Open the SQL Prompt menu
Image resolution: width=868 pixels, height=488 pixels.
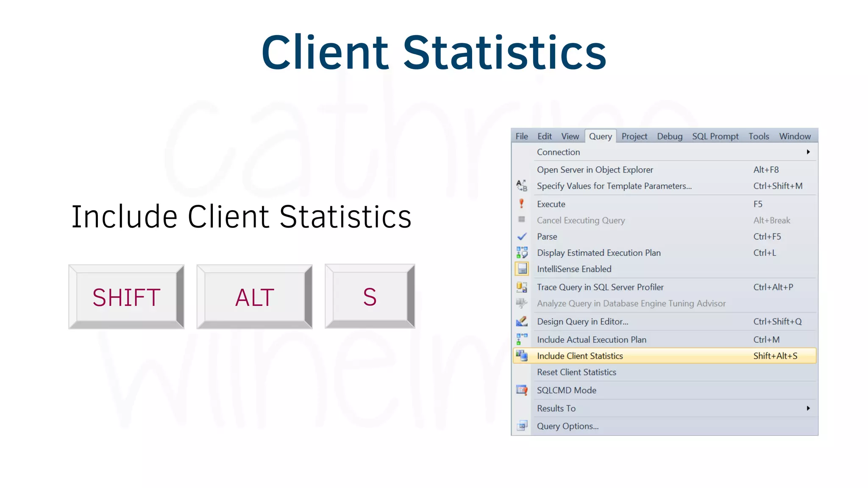[715, 136]
